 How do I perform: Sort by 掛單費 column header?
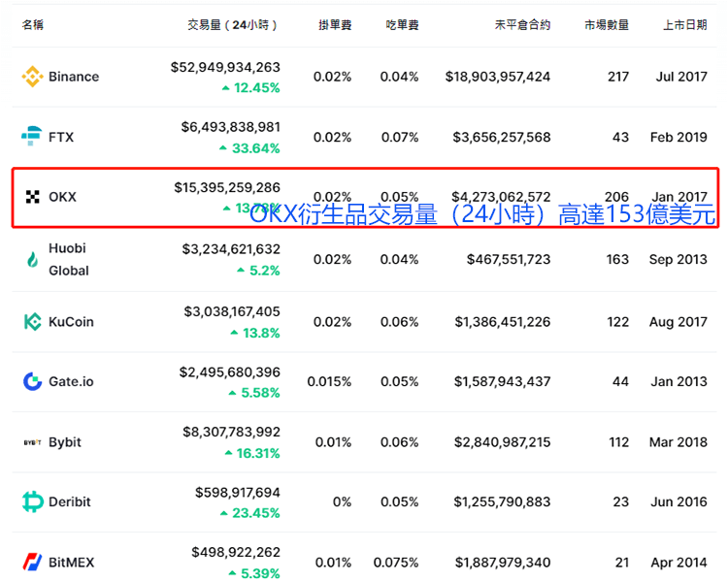[x=335, y=24]
